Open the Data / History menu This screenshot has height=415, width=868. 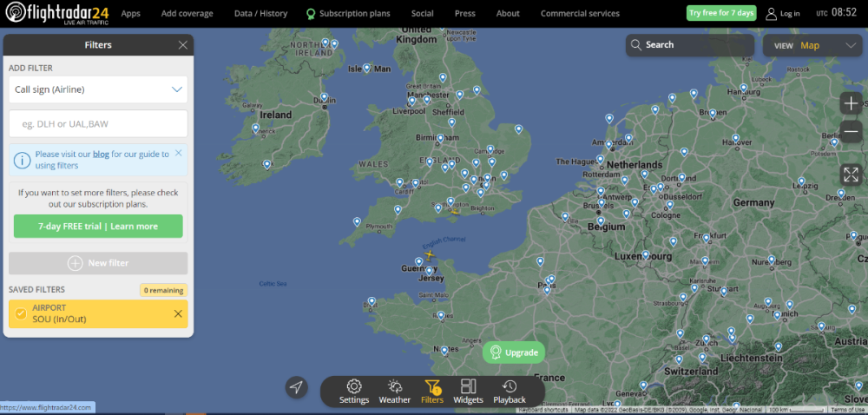click(x=260, y=14)
